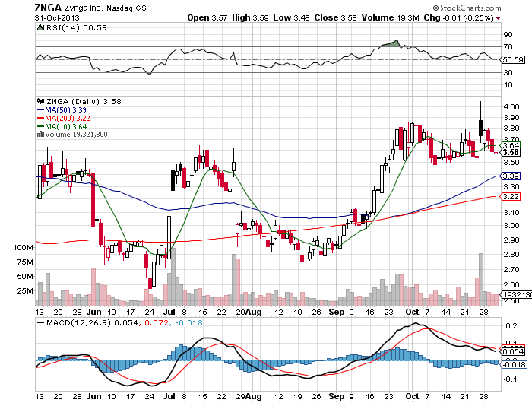Click the blue MA(50) legend line swatch
532x403 pixels.
tap(41, 110)
